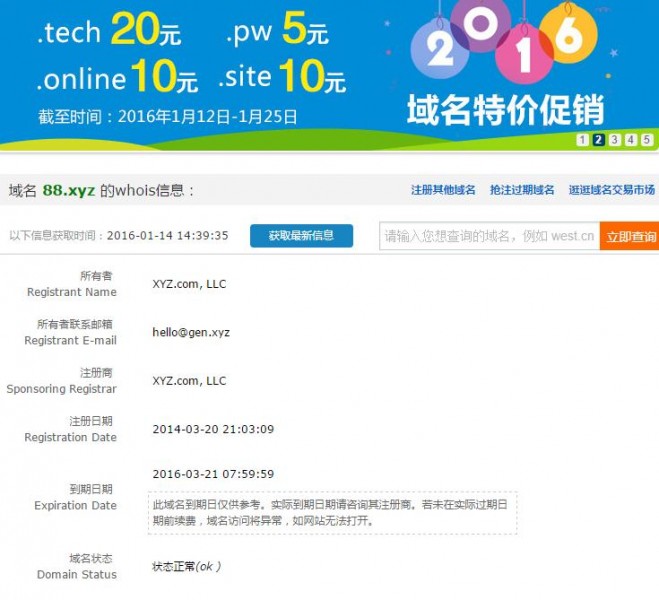
Task: Go to banner slide 5
Action: pyautogui.click(x=646, y=140)
